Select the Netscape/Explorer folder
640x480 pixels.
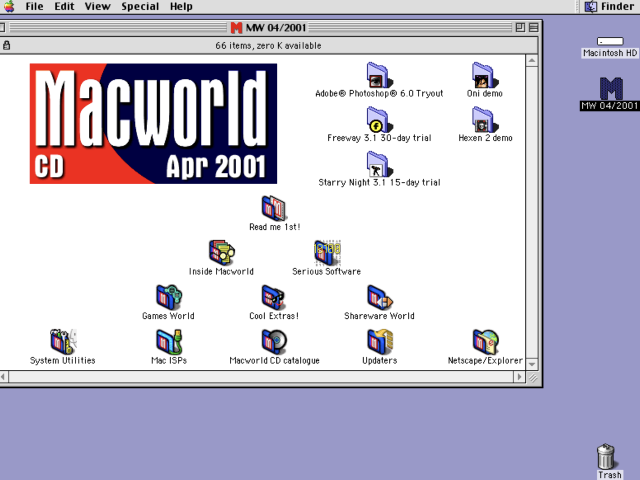tap(485, 342)
